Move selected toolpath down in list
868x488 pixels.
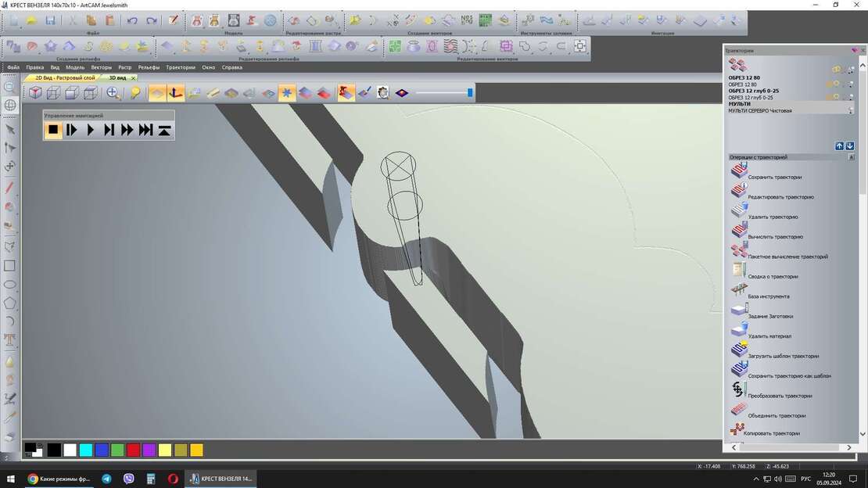point(850,146)
